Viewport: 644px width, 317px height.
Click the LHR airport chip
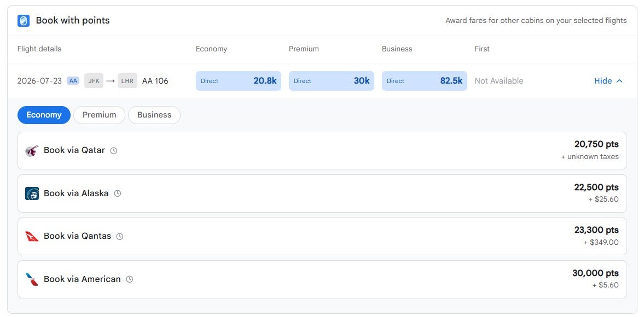127,81
